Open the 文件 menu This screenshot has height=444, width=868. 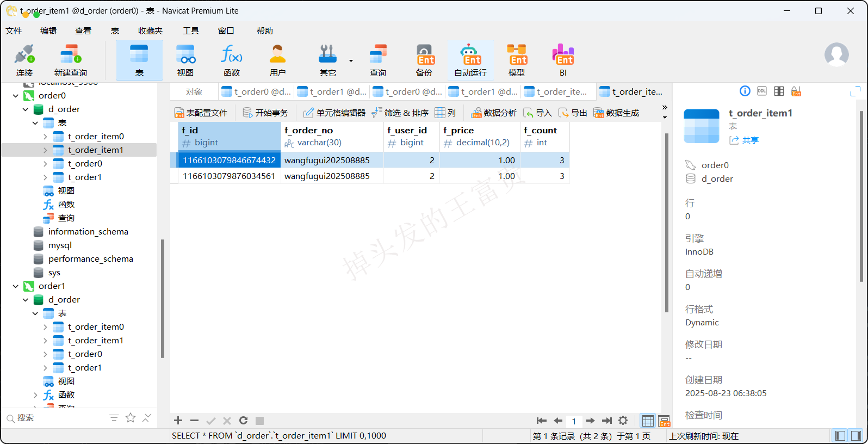coord(14,31)
